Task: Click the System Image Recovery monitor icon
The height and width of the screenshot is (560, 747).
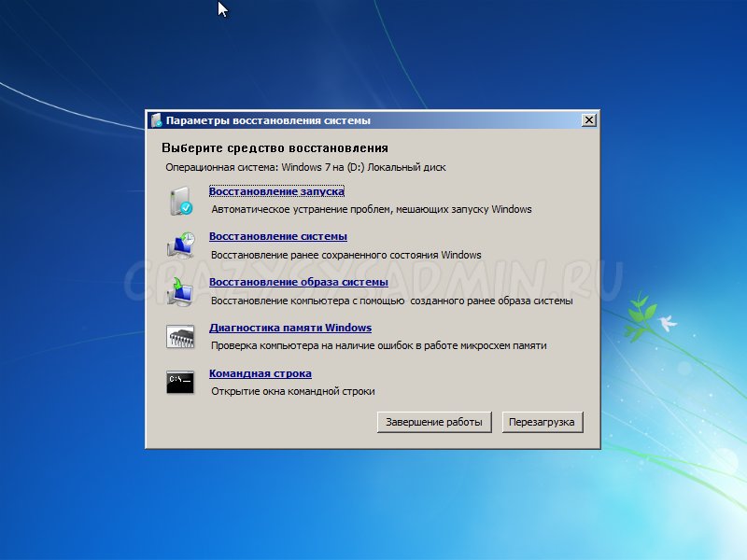Action: (x=180, y=290)
